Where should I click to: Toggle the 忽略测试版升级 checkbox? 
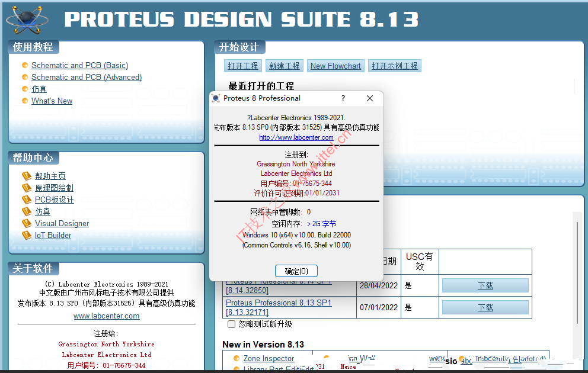pos(231,324)
